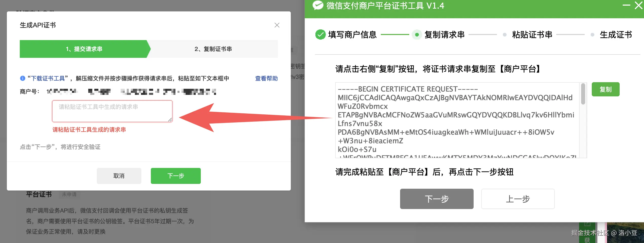The height and width of the screenshot is (243, 644).
Task: Open the 查看帮助 help link
Action: click(x=266, y=78)
